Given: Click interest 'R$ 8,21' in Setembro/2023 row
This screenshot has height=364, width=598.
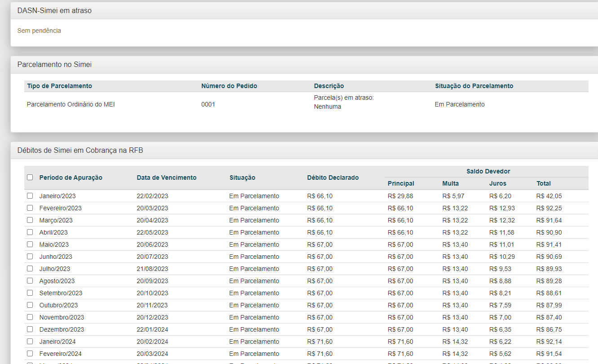Looking at the screenshot, I should pyautogui.click(x=500, y=293).
